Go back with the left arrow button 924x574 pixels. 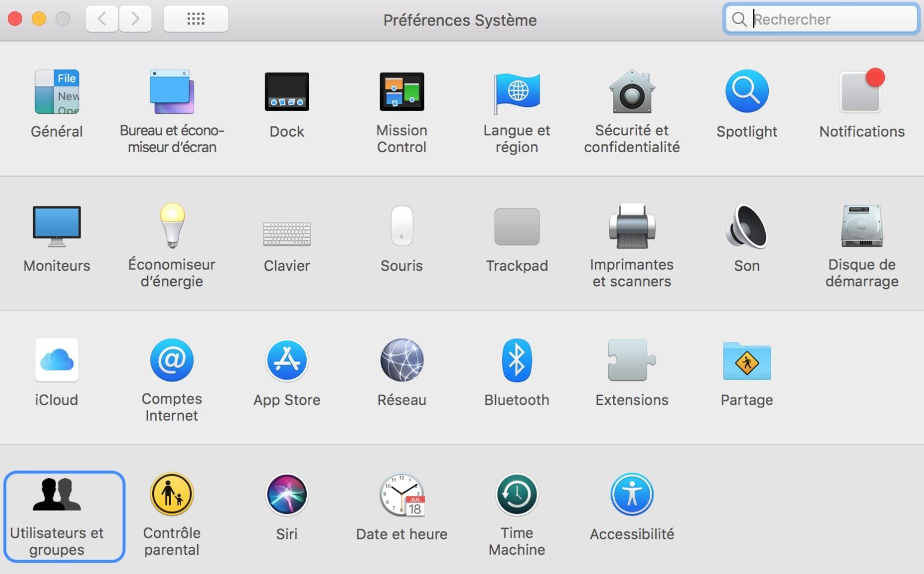(102, 19)
